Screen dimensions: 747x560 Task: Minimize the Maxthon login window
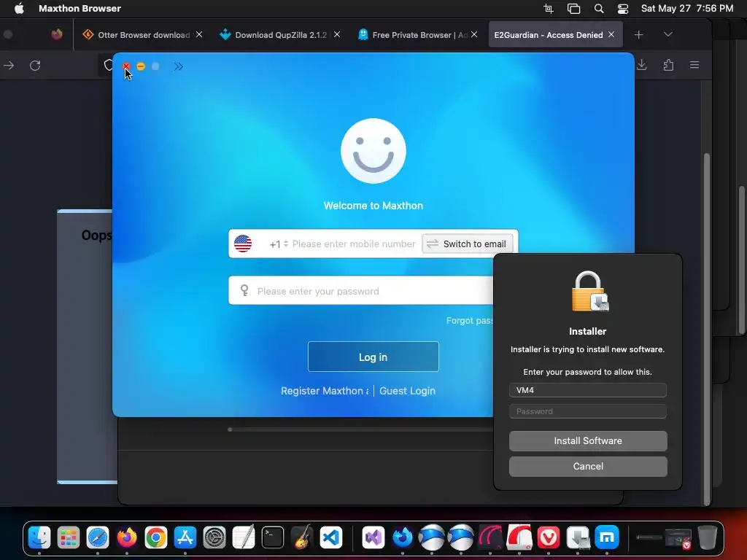[141, 66]
